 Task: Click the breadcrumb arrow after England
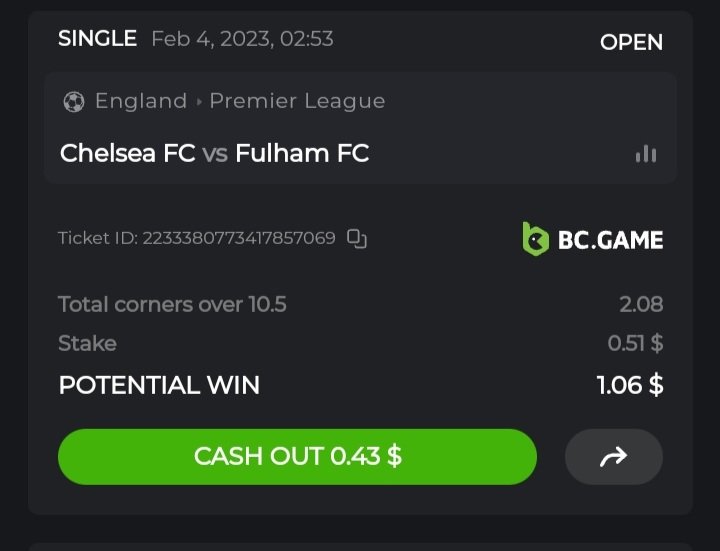[198, 101]
